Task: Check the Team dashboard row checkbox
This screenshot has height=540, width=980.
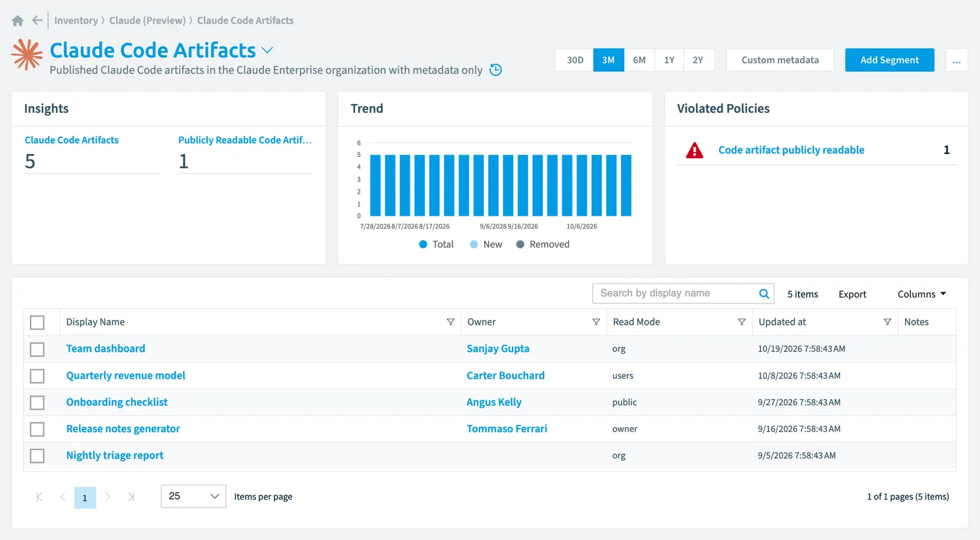Action: (37, 349)
